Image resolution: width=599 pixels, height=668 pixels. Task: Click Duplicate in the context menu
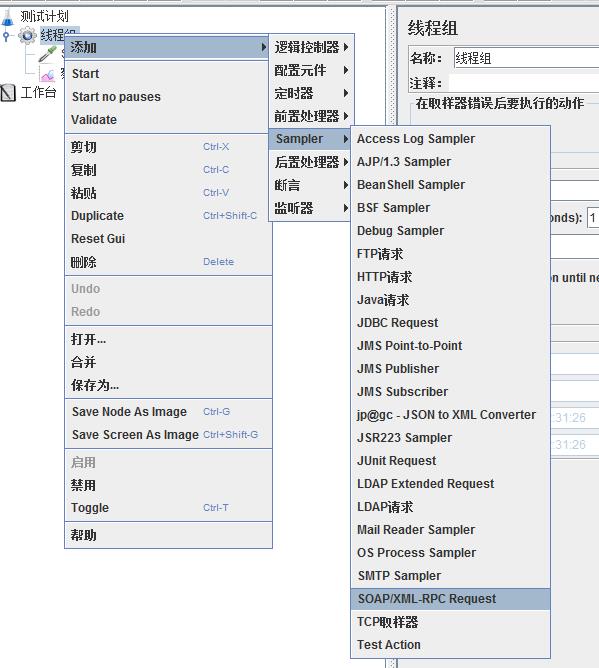point(168,216)
